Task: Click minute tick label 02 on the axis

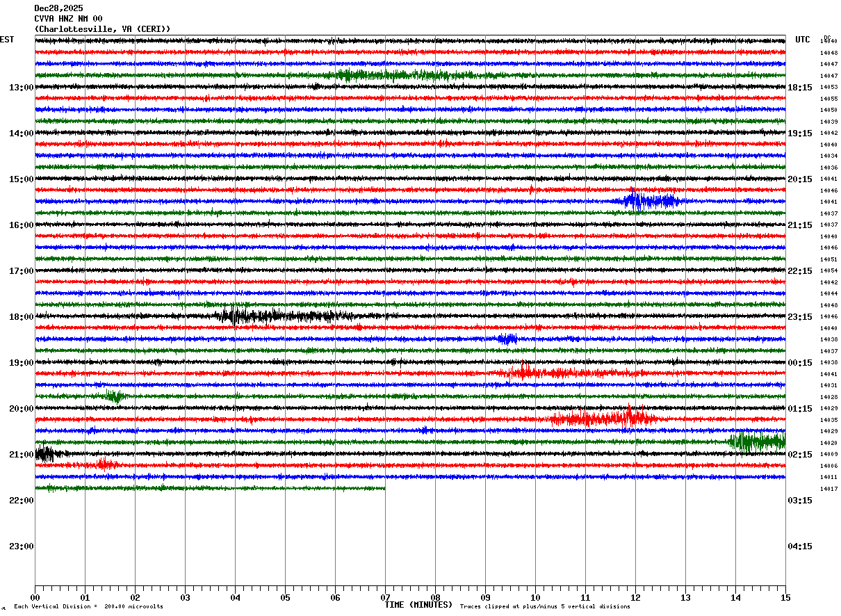Action: point(135,598)
